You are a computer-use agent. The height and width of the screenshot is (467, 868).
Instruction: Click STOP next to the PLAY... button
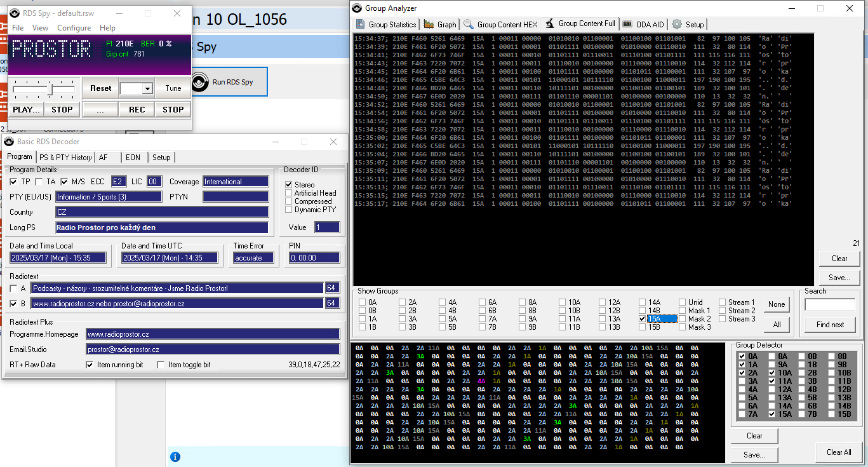[62, 109]
